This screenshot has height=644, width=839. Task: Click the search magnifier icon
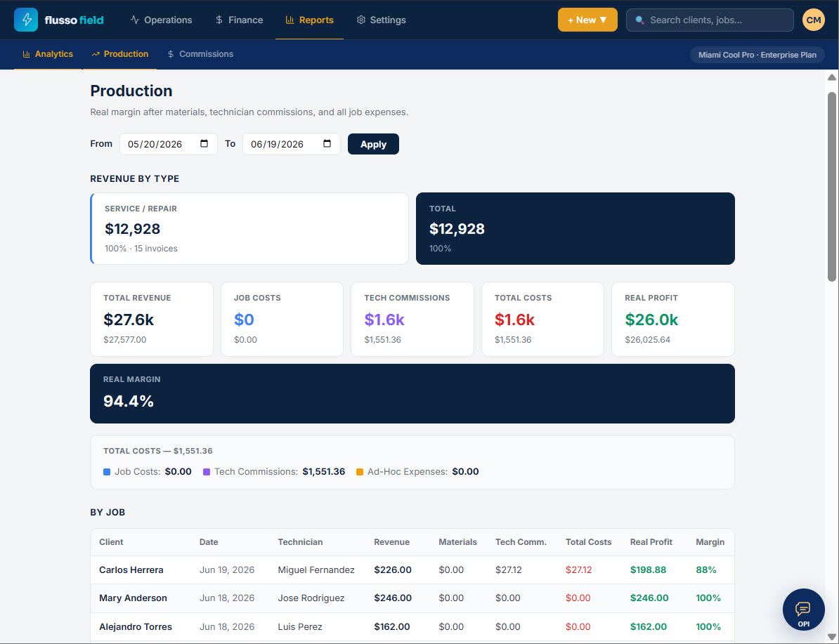(639, 20)
